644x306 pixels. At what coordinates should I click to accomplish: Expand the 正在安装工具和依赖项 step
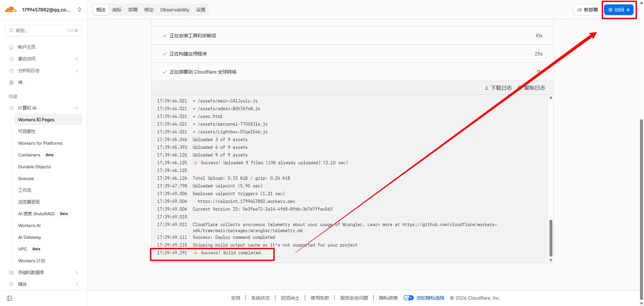tap(353, 36)
